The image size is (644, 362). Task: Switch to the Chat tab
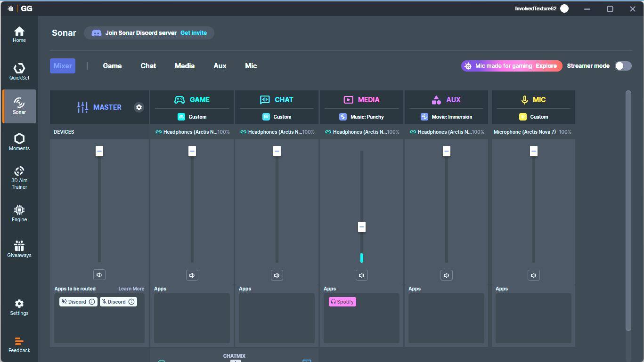148,66
